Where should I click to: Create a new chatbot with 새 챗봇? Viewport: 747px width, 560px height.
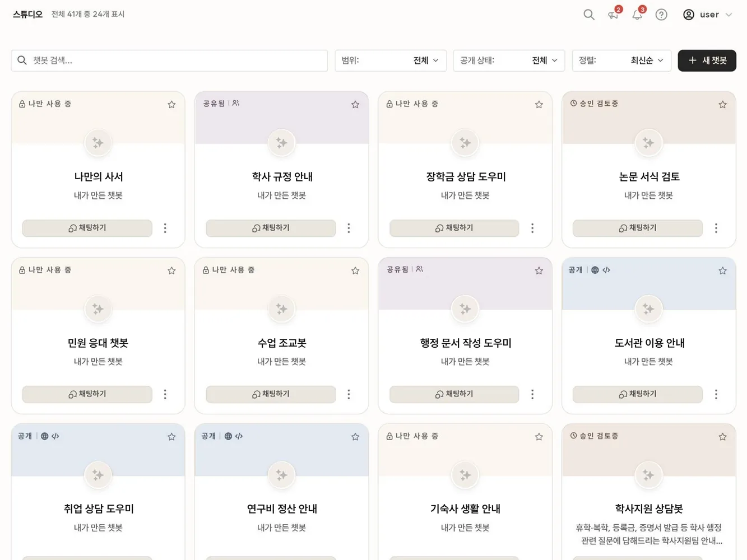[707, 60]
